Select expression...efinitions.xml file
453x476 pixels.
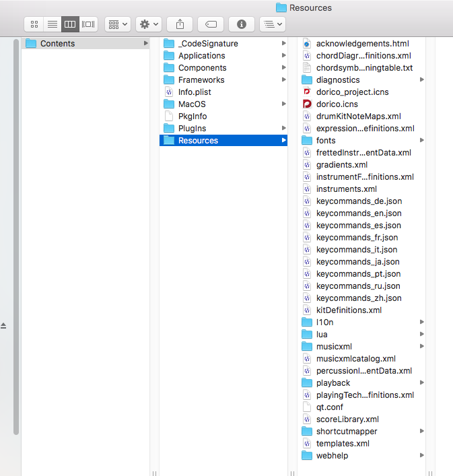point(361,129)
